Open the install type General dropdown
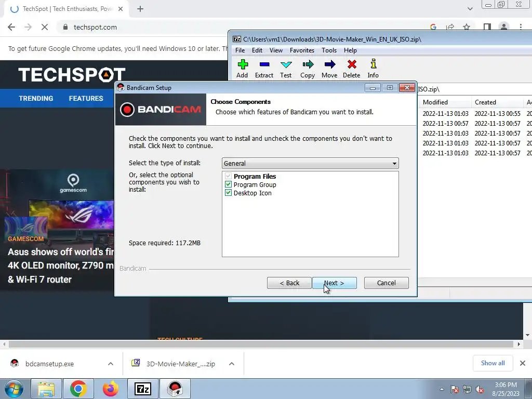 pos(310,163)
